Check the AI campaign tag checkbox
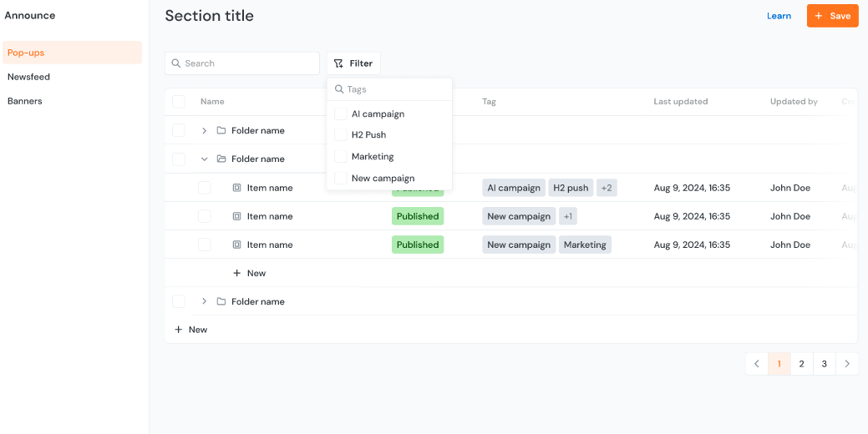 (x=340, y=114)
